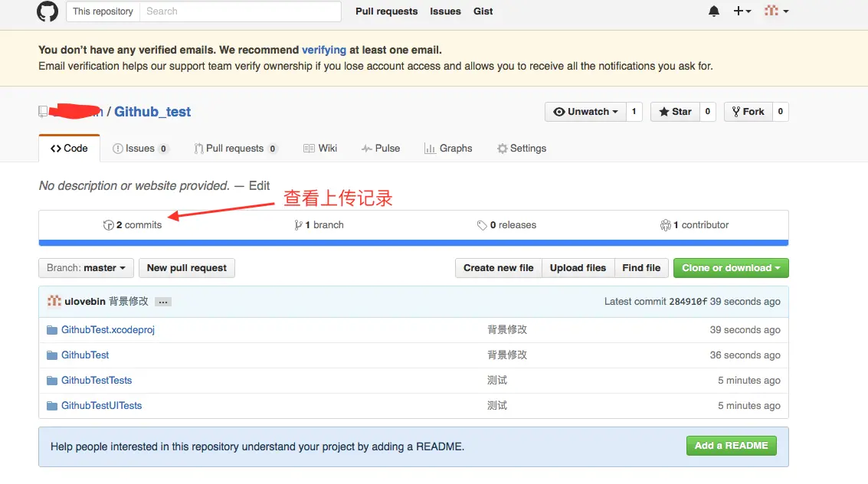The width and height of the screenshot is (868, 484).
Task: Click the repository book icon beside repo name
Action: (43, 112)
